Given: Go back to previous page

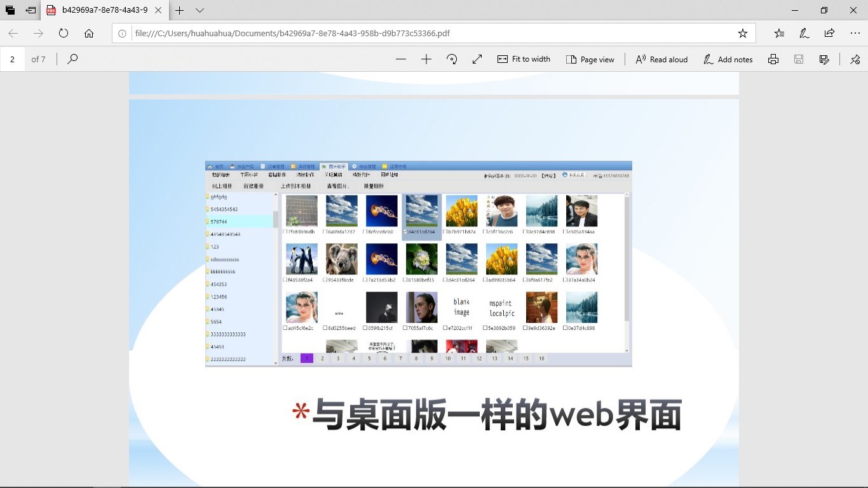Looking at the screenshot, I should (x=13, y=33).
